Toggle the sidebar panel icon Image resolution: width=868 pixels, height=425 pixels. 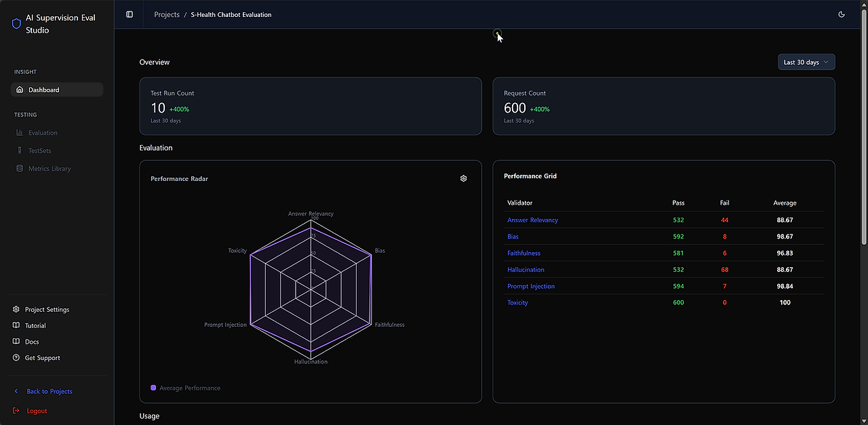point(130,14)
